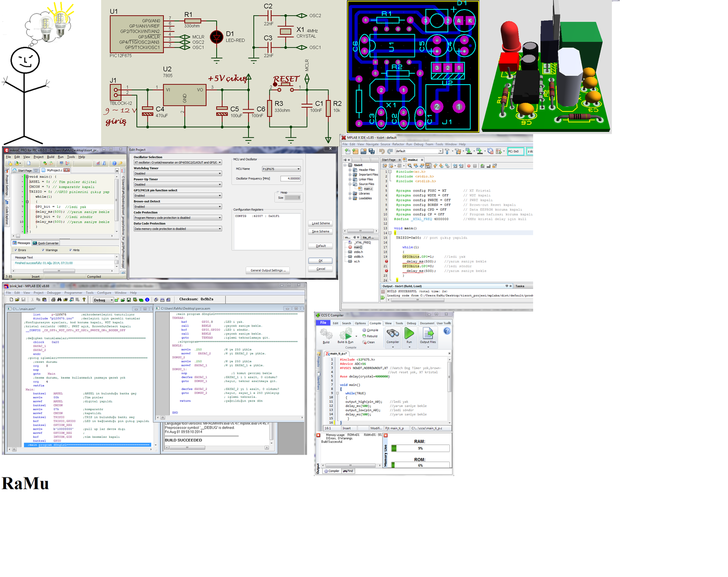728x577 pixels.
Task: Click Cancel in the Edit Project dialog
Action: (x=321, y=269)
